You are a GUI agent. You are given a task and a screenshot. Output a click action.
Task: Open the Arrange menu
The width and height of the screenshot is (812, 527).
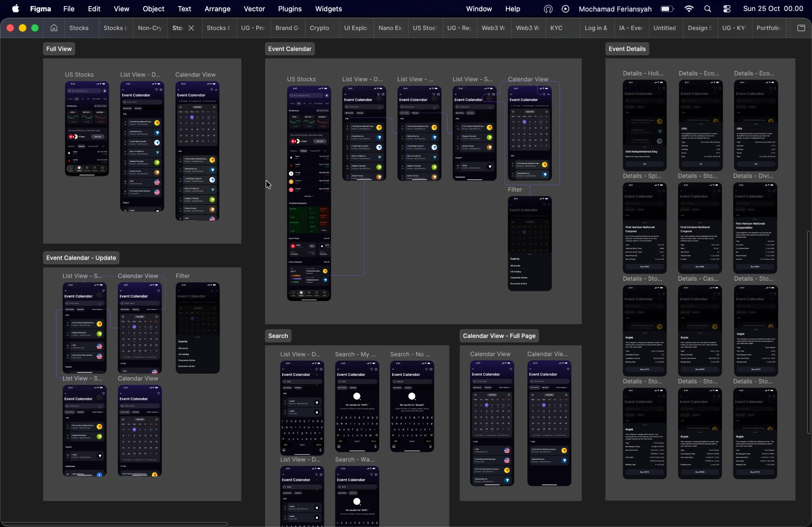pyautogui.click(x=218, y=9)
